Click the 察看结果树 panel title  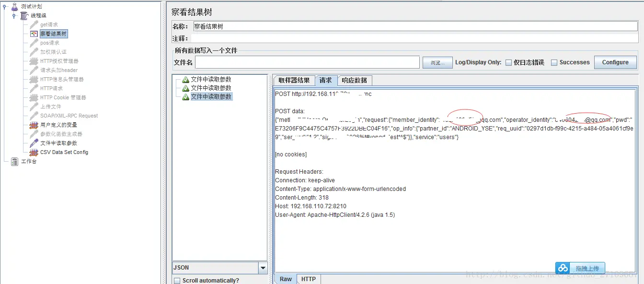click(192, 12)
